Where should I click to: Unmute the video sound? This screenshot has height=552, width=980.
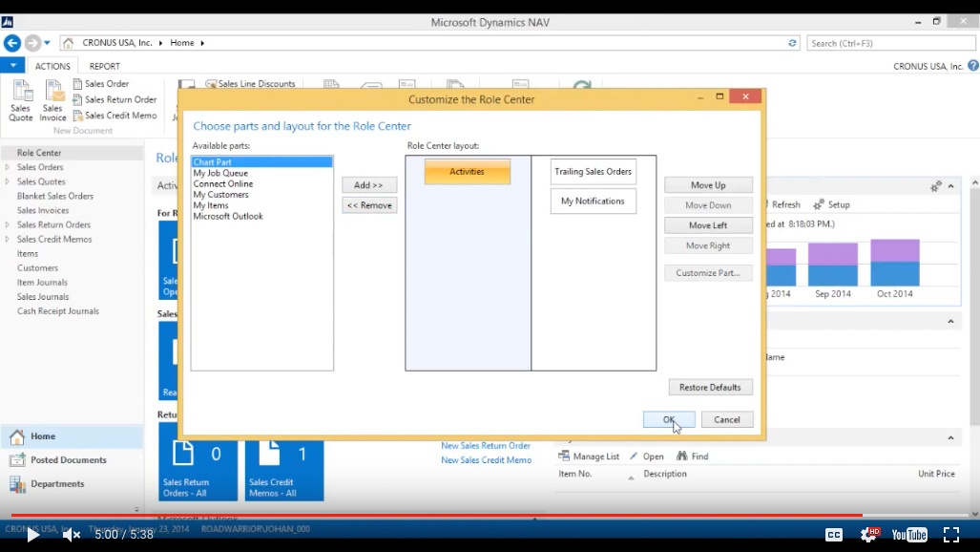click(72, 535)
